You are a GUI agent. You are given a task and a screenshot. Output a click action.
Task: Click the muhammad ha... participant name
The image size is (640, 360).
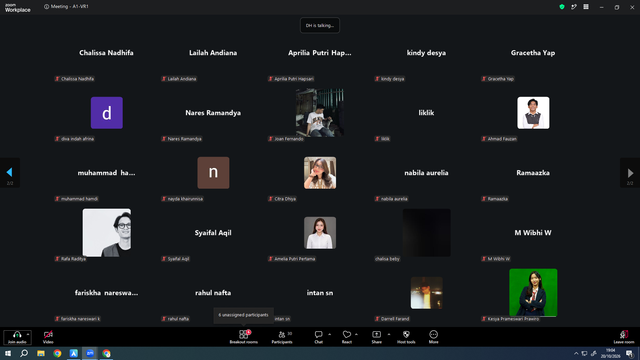pyautogui.click(x=106, y=173)
